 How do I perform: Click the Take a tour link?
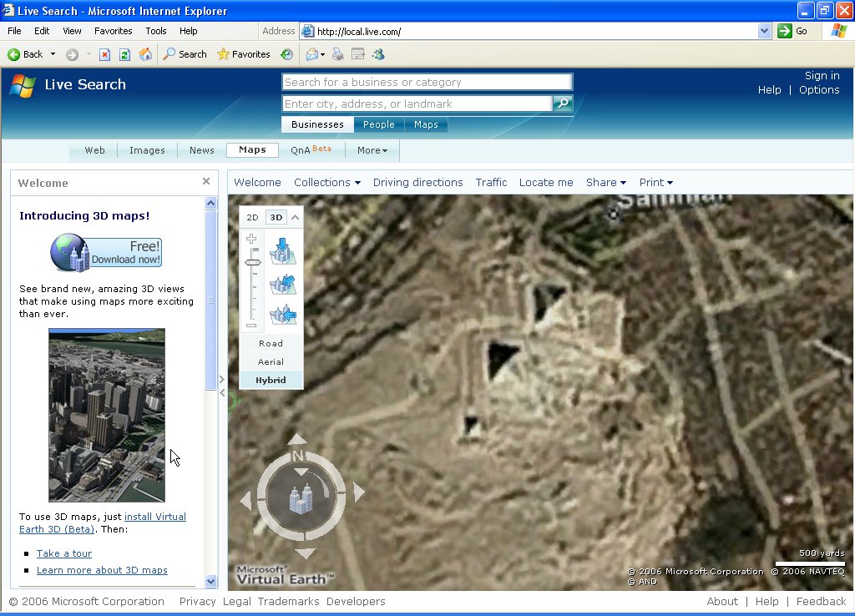(63, 553)
